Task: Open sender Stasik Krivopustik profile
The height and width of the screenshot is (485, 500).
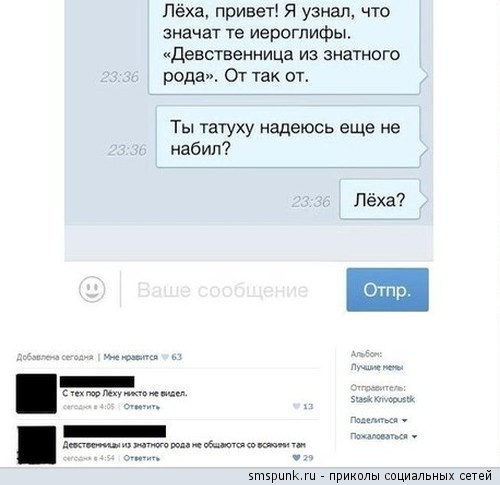Action: click(382, 399)
